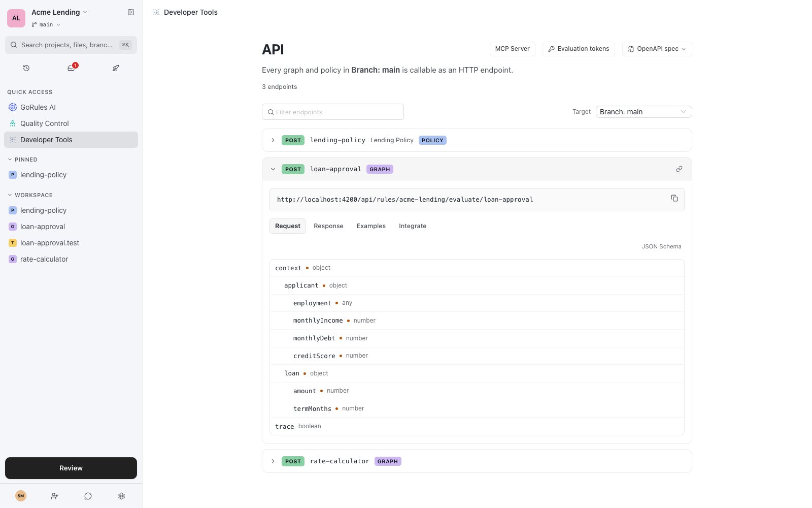Image resolution: width=812 pixels, height=508 pixels.
Task: Click the creditScore number row
Action: pyautogui.click(x=477, y=356)
